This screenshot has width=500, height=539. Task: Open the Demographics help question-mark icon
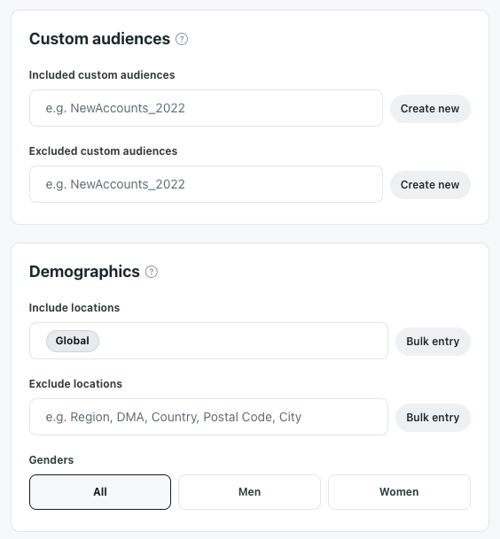click(151, 272)
